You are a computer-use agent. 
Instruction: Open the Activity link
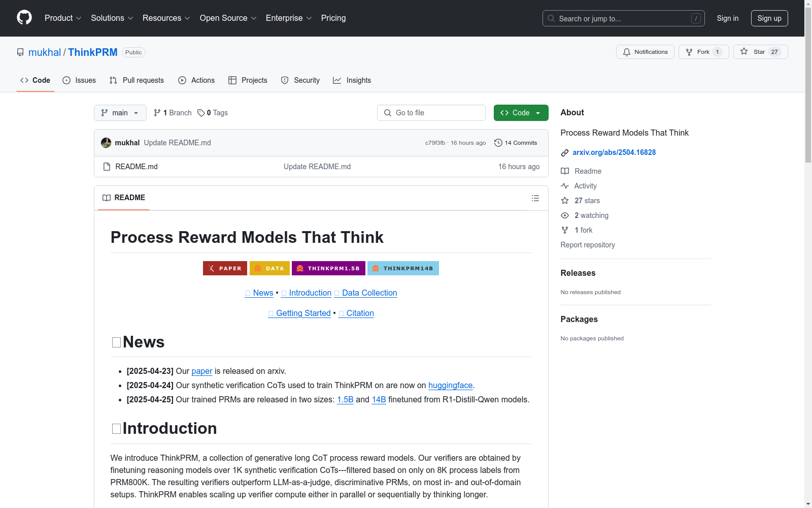579,186
